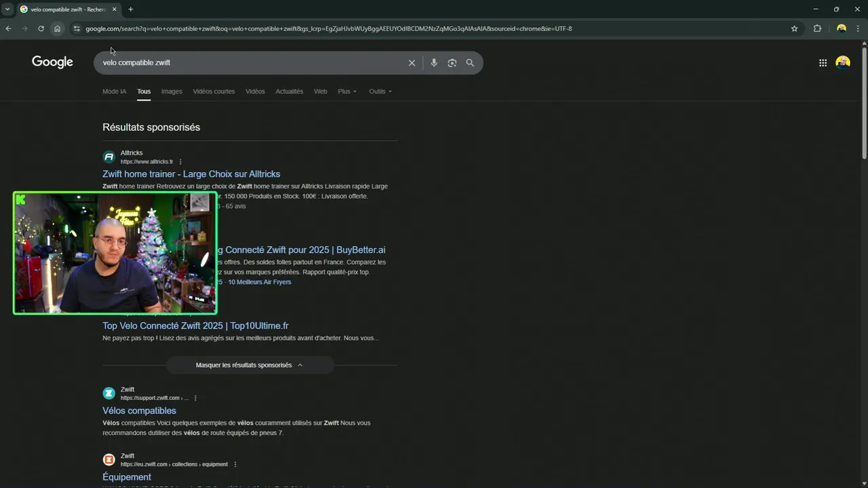Open Google account profile picture
868x488 pixels.
[x=843, y=63]
